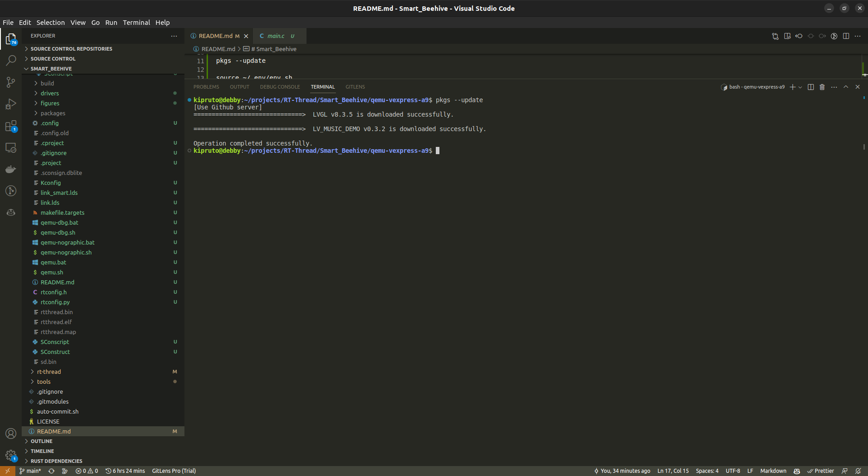Launch a new terminal with plus icon
The height and width of the screenshot is (476, 868).
[x=793, y=87]
